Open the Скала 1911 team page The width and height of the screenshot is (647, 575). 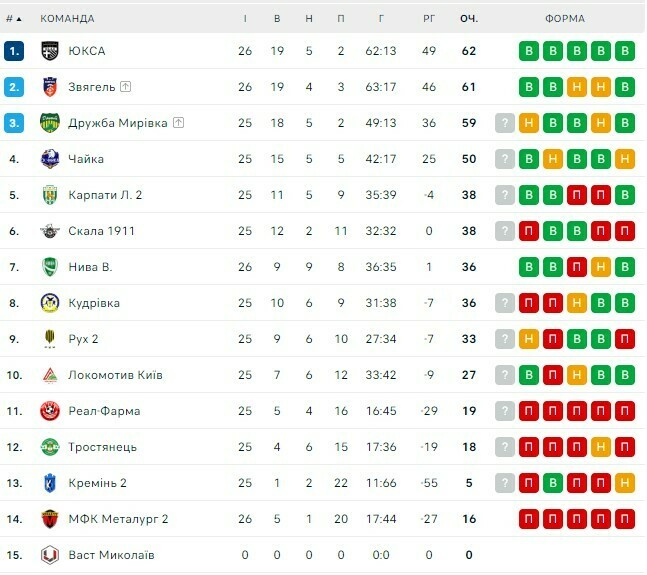[x=101, y=231]
